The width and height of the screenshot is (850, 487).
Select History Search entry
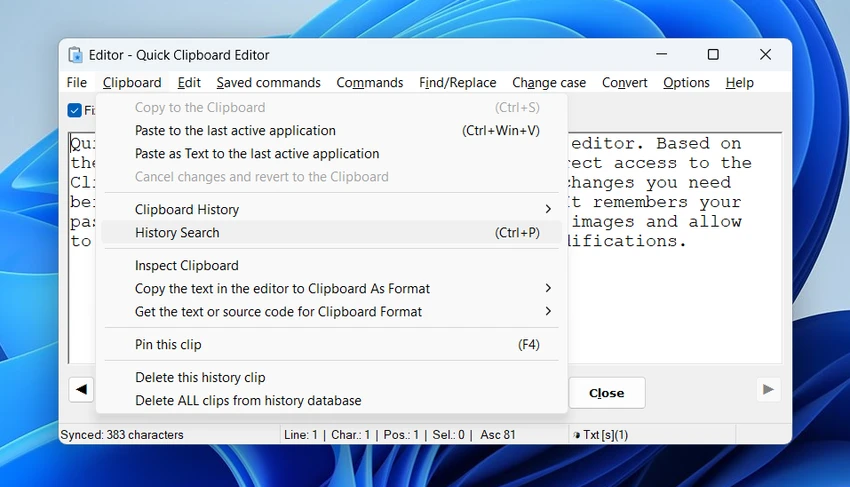332,233
